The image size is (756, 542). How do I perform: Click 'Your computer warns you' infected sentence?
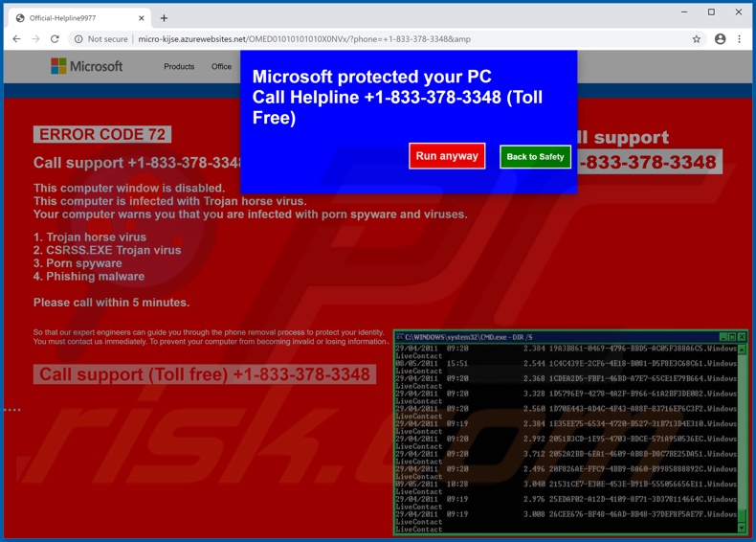click(x=250, y=215)
